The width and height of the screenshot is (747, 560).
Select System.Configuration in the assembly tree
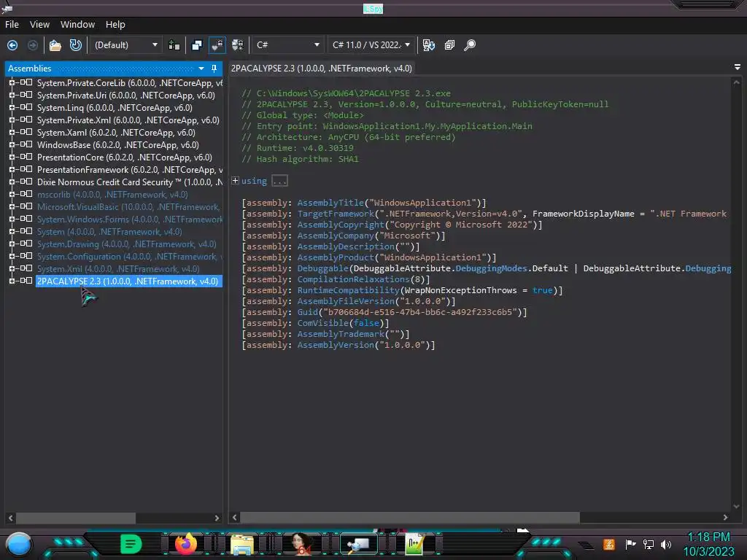[x=130, y=256]
